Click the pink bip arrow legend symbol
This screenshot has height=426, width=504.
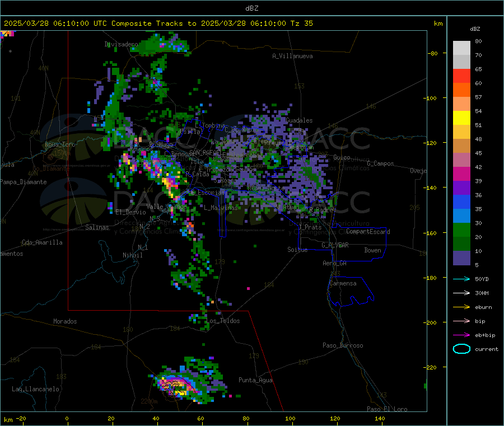tap(461, 321)
